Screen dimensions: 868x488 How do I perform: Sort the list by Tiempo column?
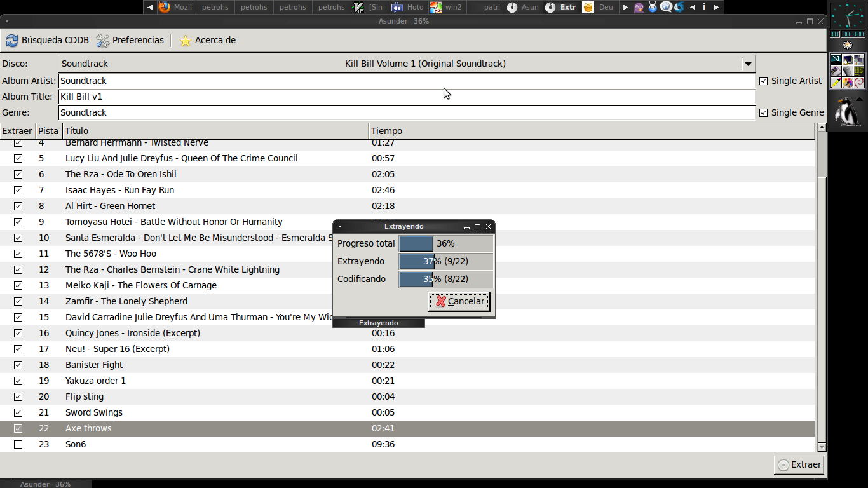tap(592, 131)
